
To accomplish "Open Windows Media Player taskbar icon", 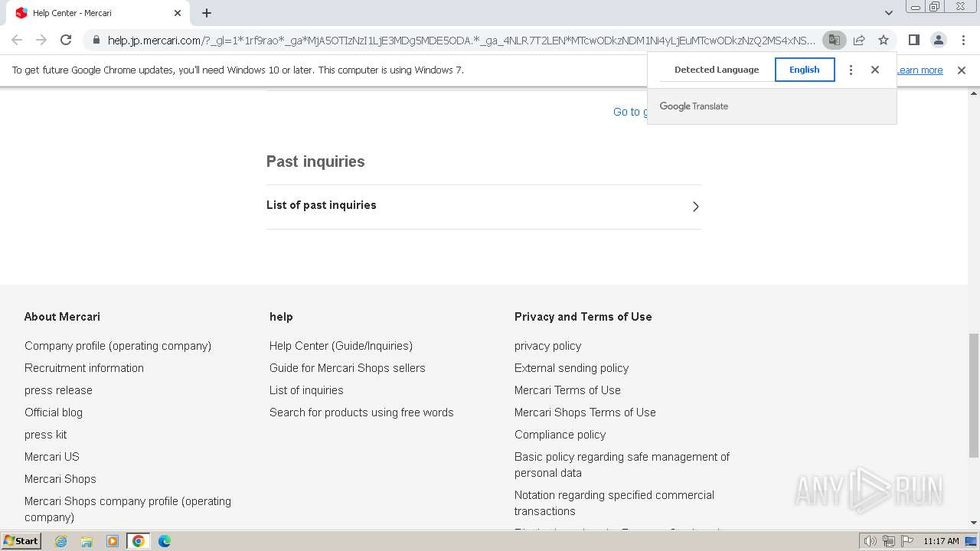I will [x=113, y=541].
